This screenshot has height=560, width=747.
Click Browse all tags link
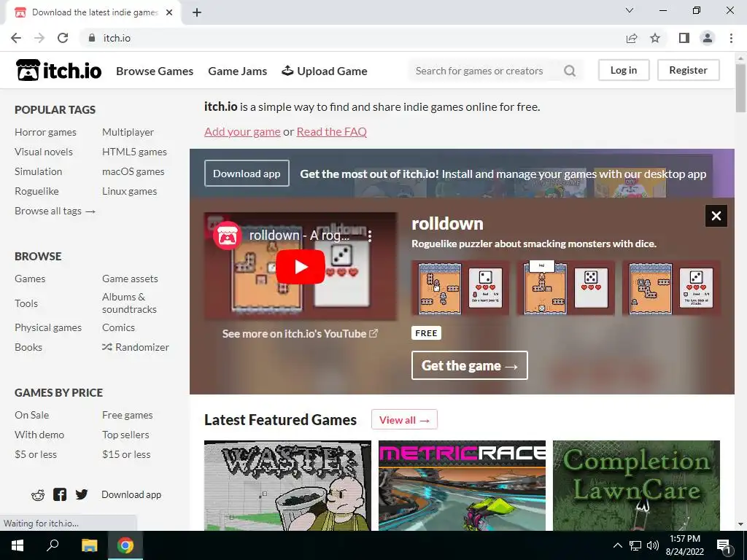pyautogui.click(x=55, y=211)
